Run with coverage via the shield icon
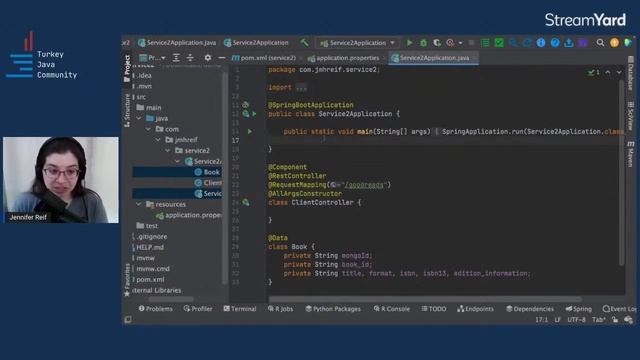640x360 pixels. coord(437,42)
